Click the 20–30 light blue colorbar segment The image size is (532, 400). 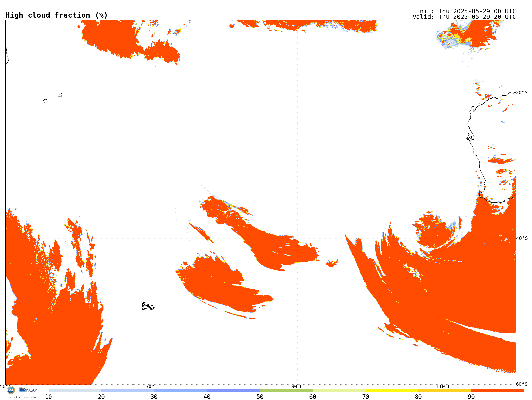128,391
